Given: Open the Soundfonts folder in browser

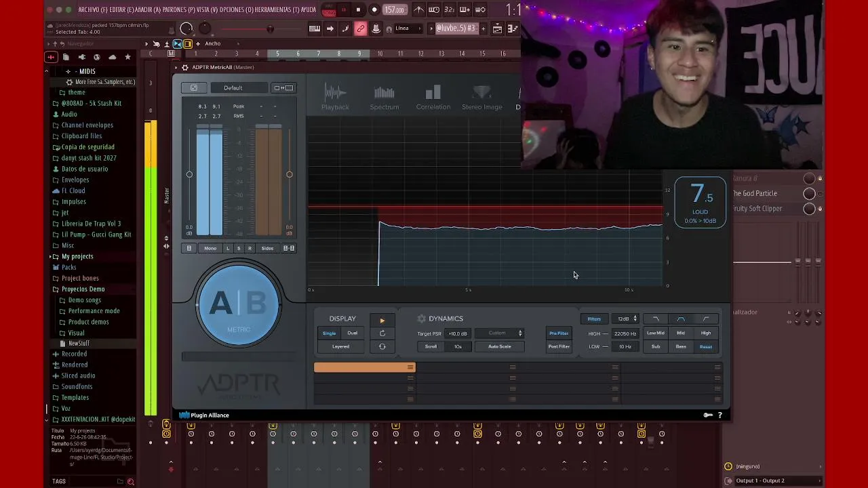Looking at the screenshot, I should 77,386.
